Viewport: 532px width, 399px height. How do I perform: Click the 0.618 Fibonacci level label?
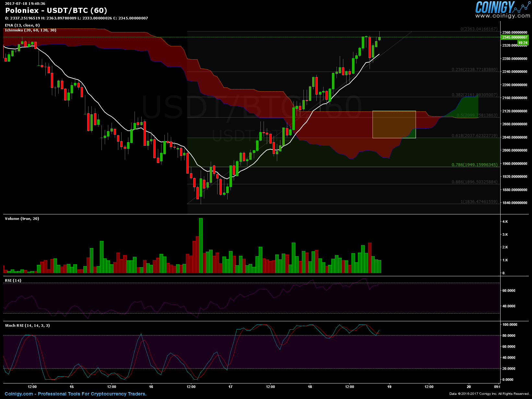[474, 136]
